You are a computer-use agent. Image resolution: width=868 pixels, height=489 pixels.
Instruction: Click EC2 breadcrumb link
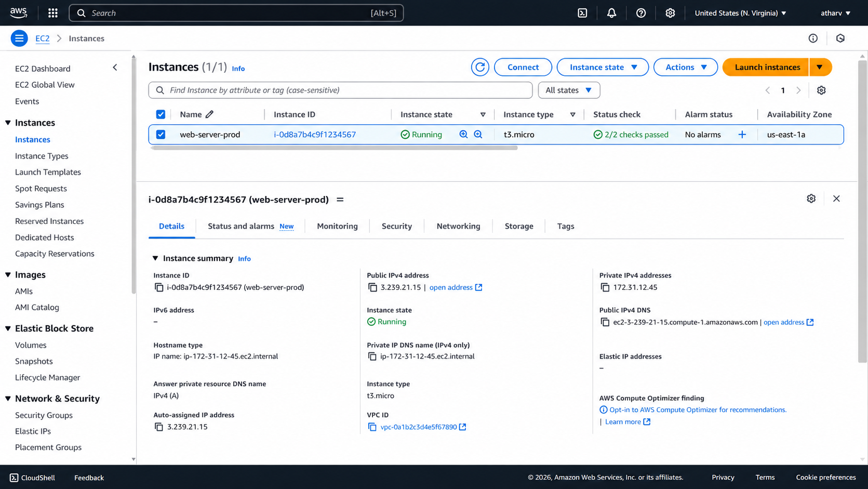[x=43, y=38]
